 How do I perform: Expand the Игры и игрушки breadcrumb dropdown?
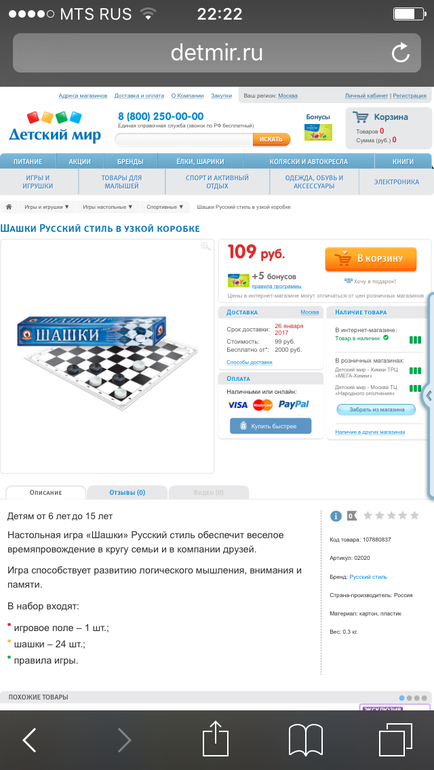(47, 207)
